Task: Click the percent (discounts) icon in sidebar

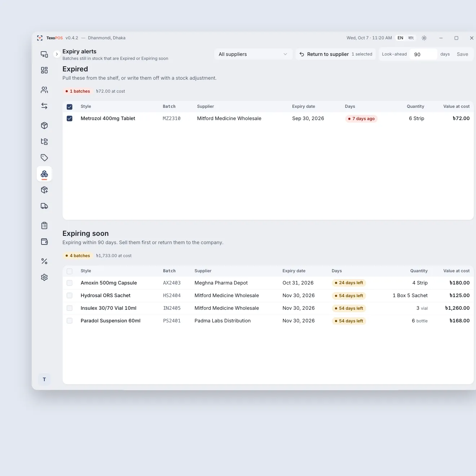Action: click(x=44, y=261)
